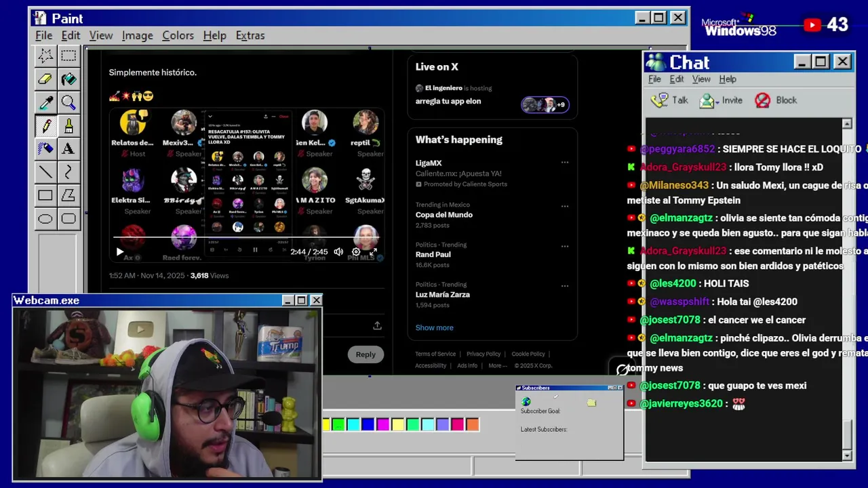The width and height of the screenshot is (868, 488).
Task: Open the Privacy Policy link
Action: click(484, 354)
